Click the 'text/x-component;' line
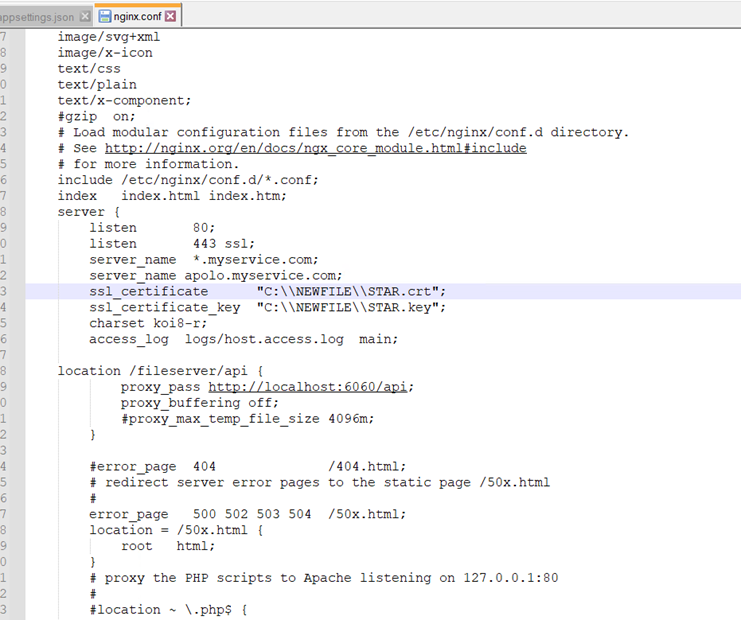Viewport: 741px width, 620px height. click(x=124, y=100)
